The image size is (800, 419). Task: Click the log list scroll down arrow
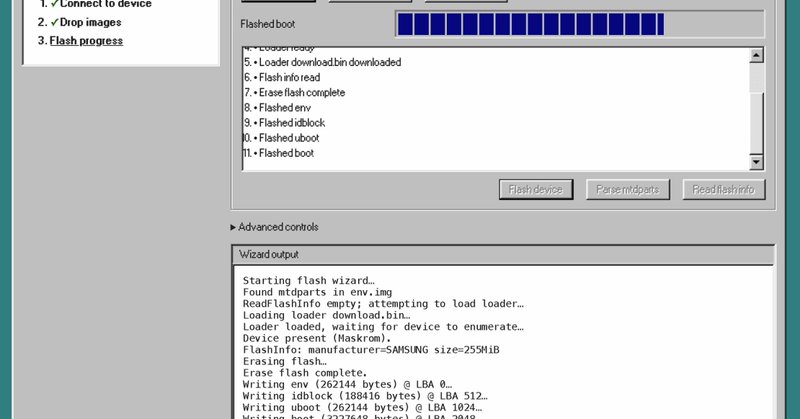[756, 162]
